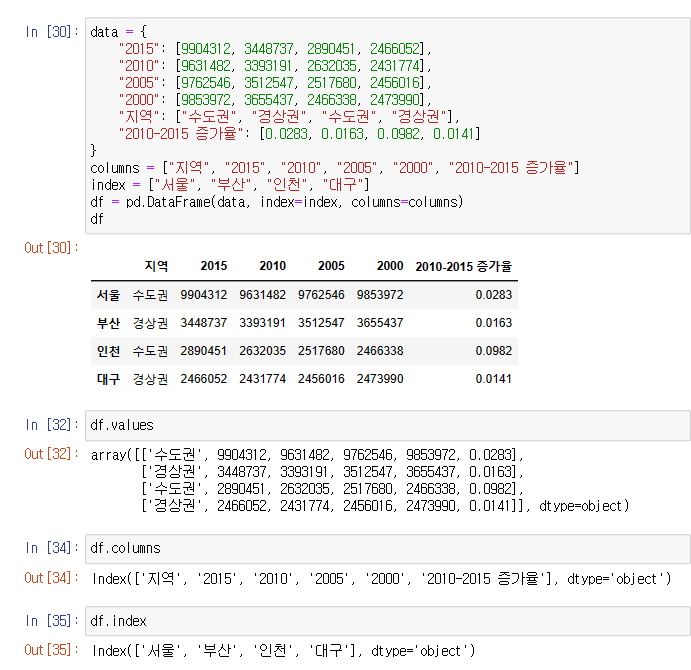
Task: Click 수도권 cell in the 인천 row
Action: coord(150,351)
